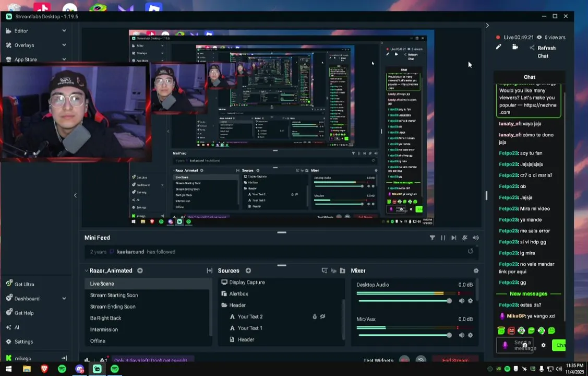
Task: Select the red angry chat emote
Action: click(x=511, y=331)
